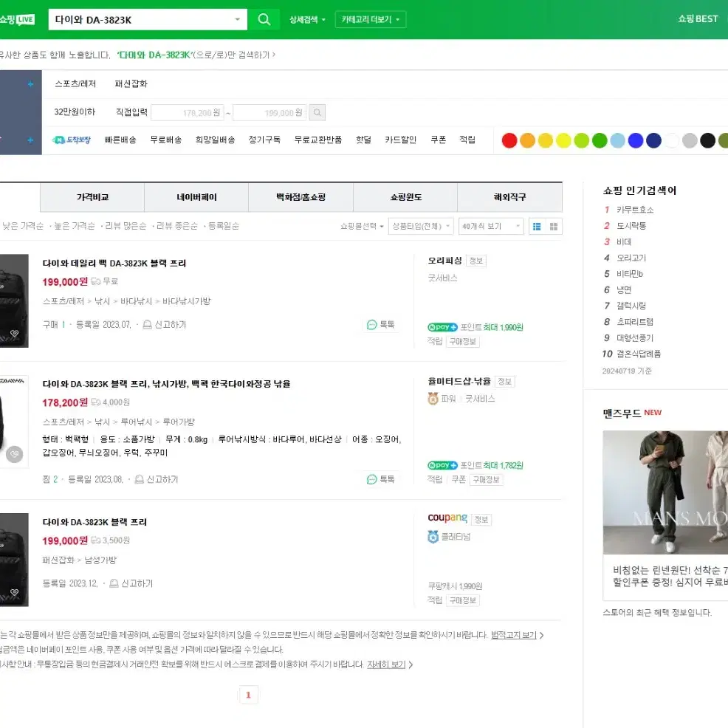The height and width of the screenshot is (728, 728).
Task: Click the plus icon on upper sidebar row
Action: tap(30, 84)
